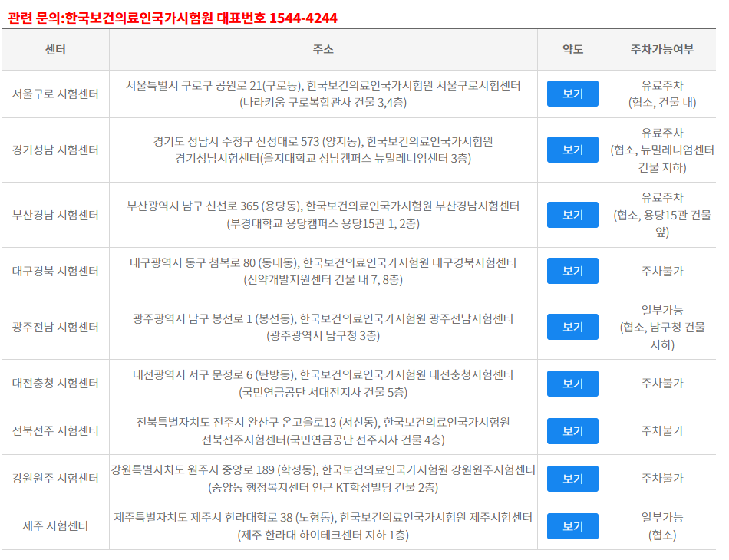Screen dimensions: 729x560
Task: Show map for 광주전남 시험센터
Action: (x=572, y=327)
